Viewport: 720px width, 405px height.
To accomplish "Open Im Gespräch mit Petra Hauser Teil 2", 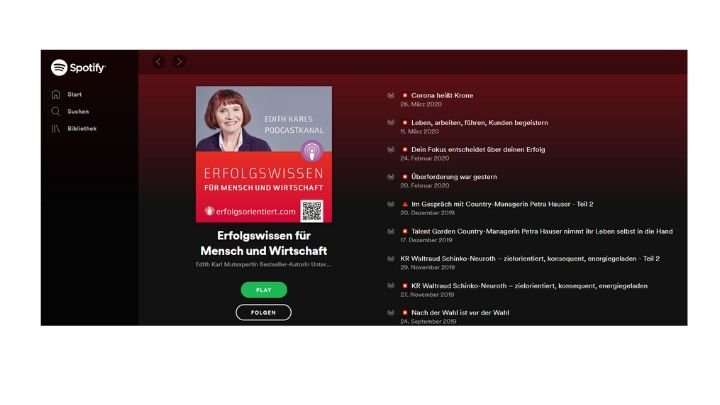I will point(502,204).
